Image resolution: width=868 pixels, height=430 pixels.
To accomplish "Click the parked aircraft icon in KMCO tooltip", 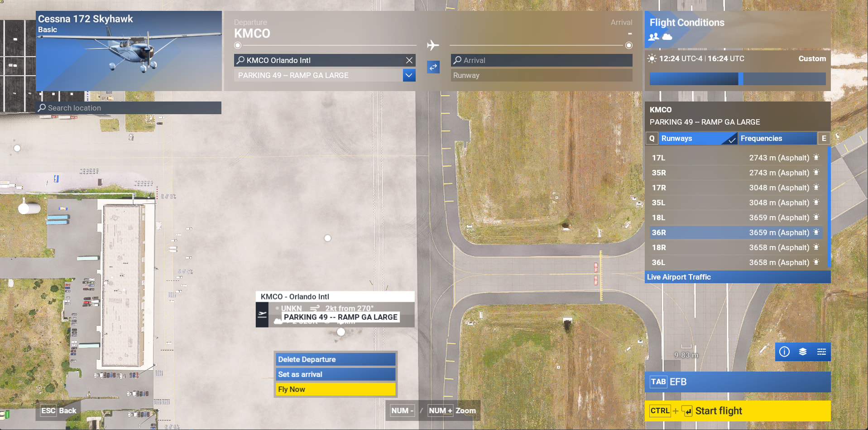I will [262, 314].
